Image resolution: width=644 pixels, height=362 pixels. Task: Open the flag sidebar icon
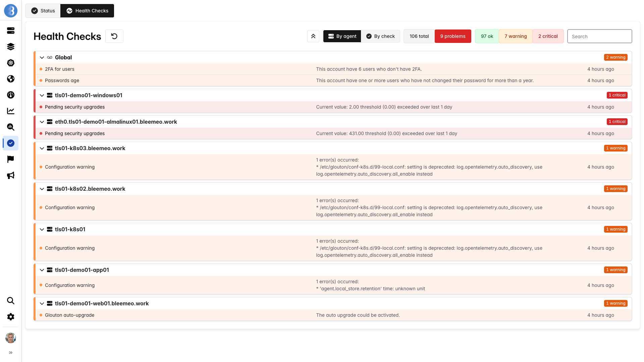pos(11,159)
